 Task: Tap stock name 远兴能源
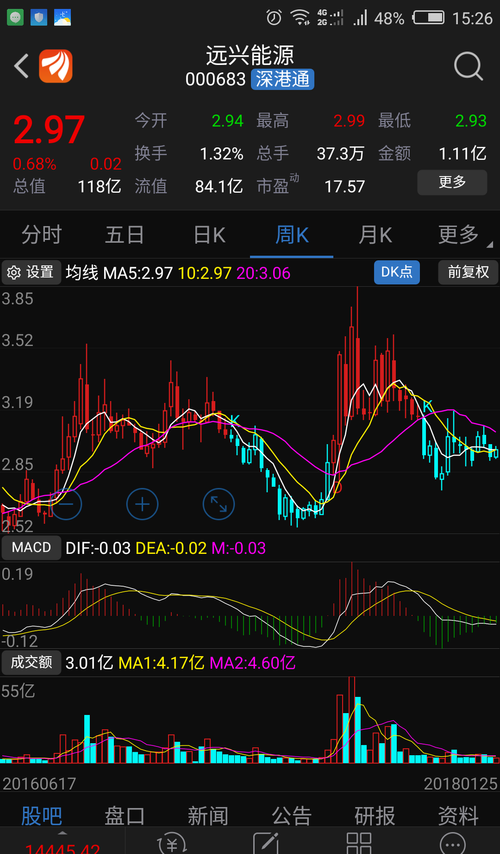250,55
